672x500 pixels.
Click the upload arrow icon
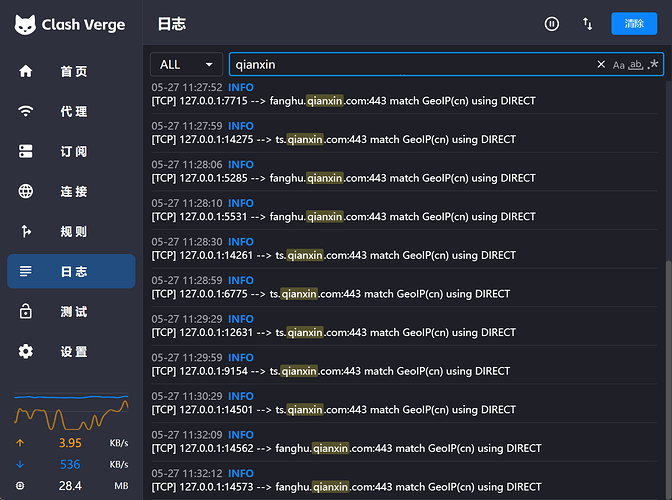click(20, 443)
